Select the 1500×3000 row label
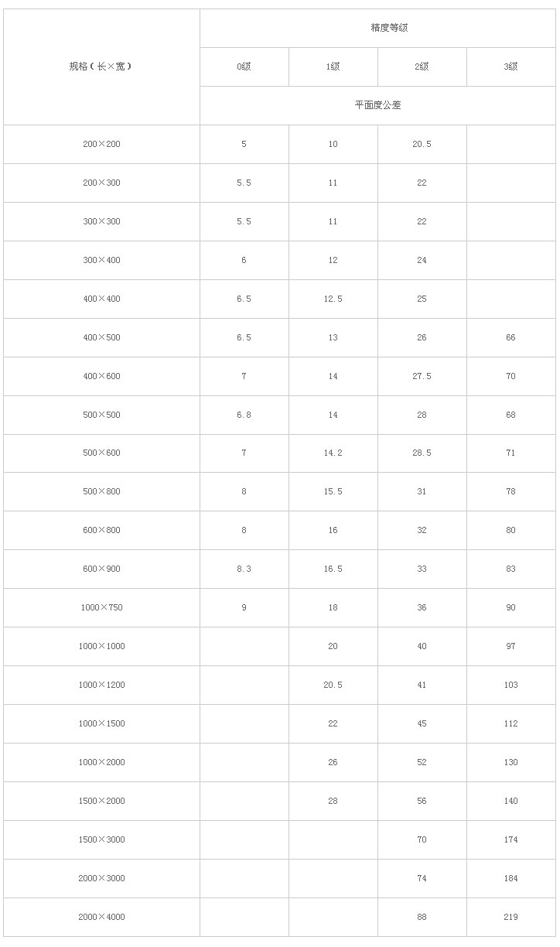This screenshot has height=947, width=560. [x=101, y=839]
